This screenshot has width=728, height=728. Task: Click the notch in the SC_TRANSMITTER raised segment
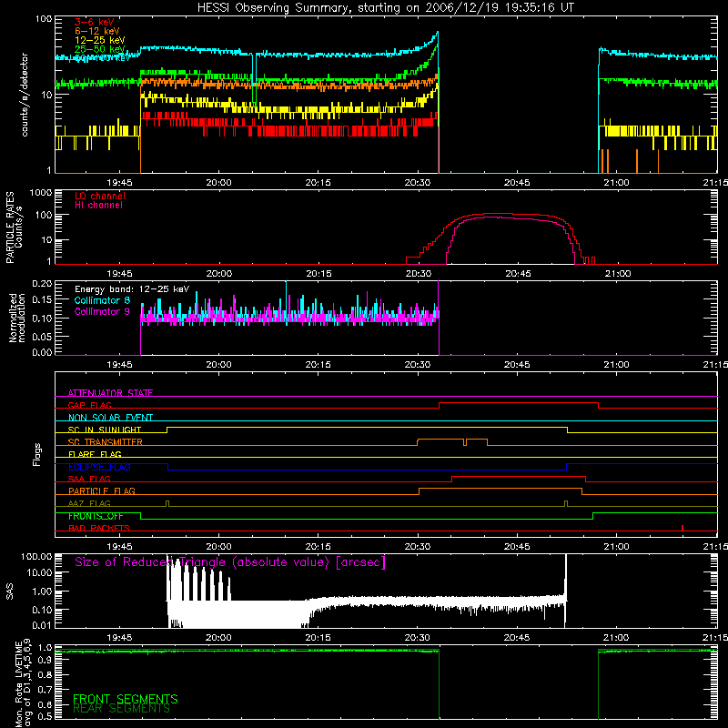click(465, 442)
